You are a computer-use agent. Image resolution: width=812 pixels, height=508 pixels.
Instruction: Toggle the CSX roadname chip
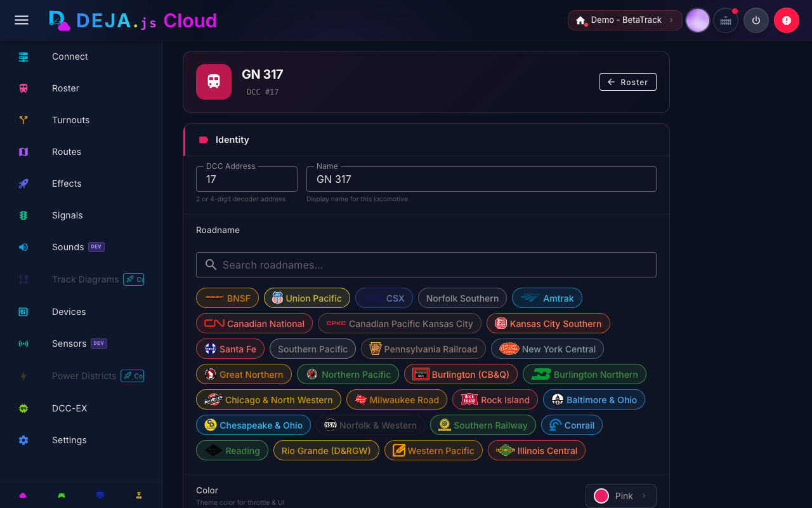pos(384,298)
